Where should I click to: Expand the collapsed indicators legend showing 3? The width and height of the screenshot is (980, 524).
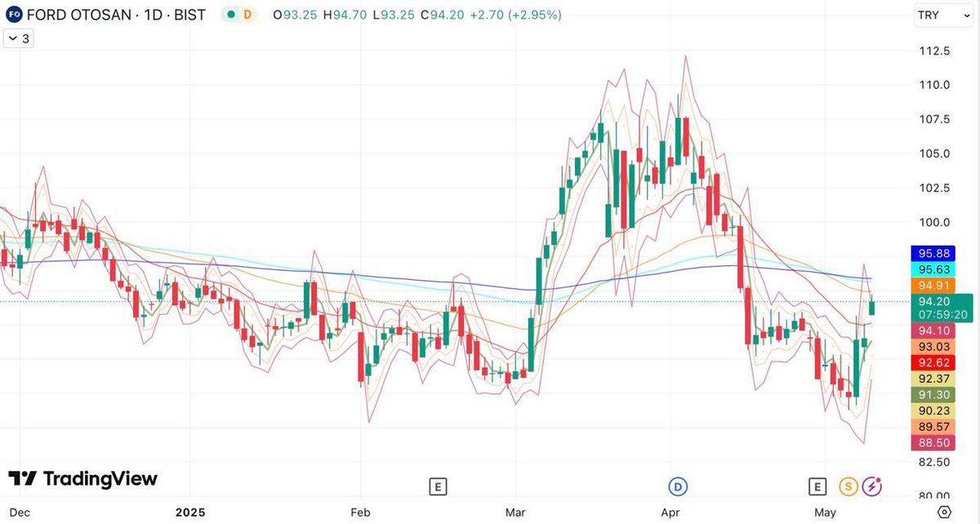[x=20, y=38]
